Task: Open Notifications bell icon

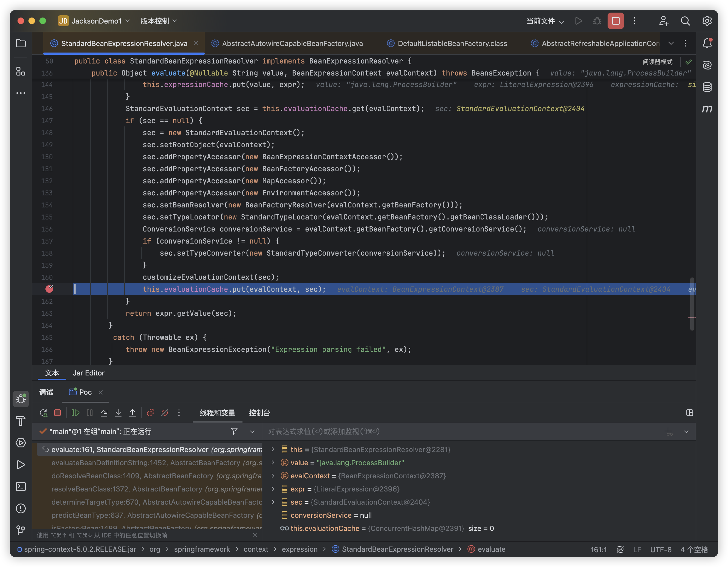Action: pyautogui.click(x=707, y=43)
